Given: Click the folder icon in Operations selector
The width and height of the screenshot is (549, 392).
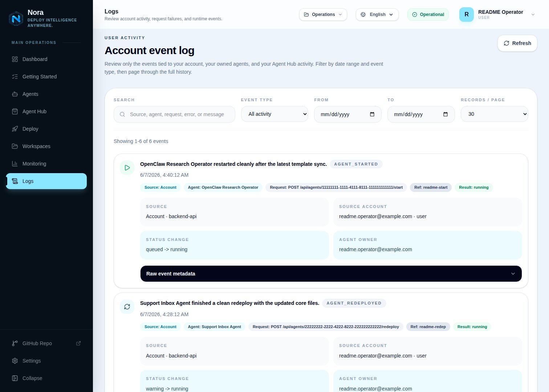Looking at the screenshot, I should pyautogui.click(x=306, y=15).
